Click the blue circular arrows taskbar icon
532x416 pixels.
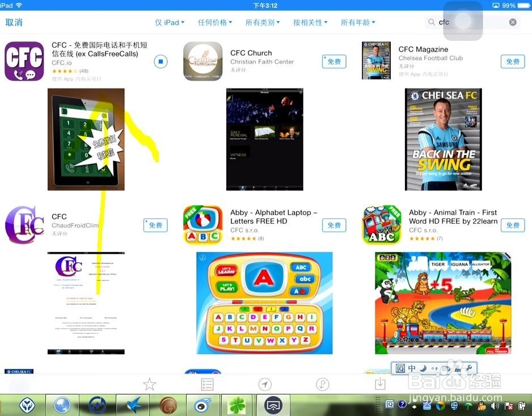pos(98,405)
